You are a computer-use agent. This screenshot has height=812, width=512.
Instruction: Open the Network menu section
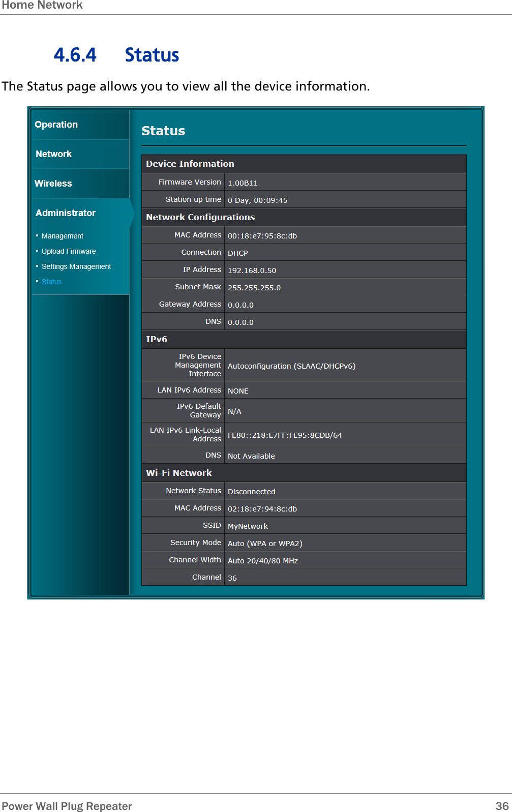(53, 154)
